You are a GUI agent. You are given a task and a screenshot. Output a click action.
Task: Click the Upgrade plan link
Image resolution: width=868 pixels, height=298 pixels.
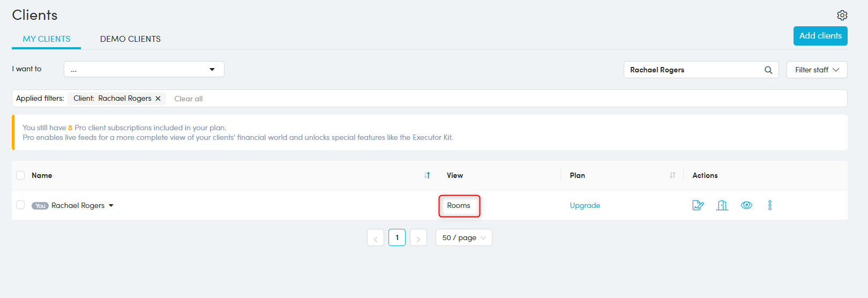[x=585, y=205]
